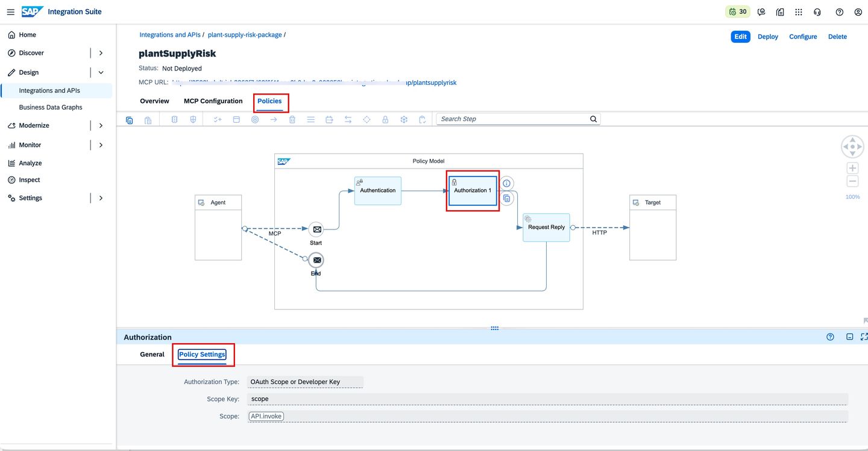Open the help question mark in header
Viewport: 868px width, 451px height.
tap(840, 12)
